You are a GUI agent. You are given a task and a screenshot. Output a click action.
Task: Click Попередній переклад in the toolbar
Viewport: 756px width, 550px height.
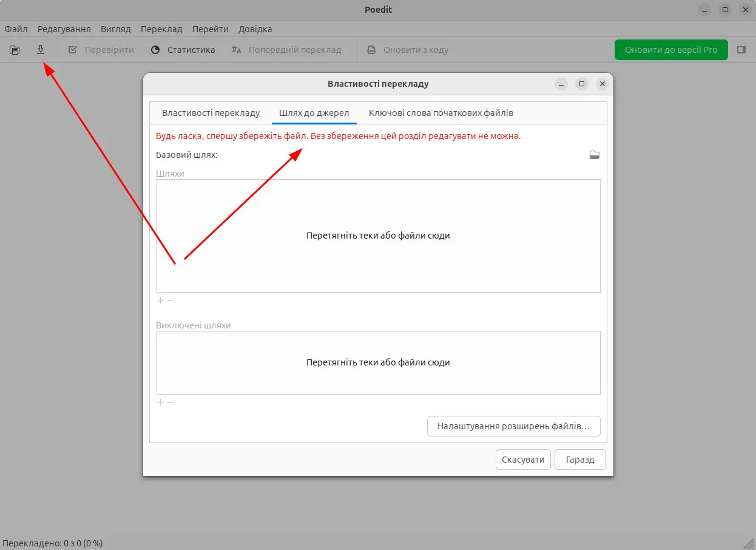coord(286,50)
